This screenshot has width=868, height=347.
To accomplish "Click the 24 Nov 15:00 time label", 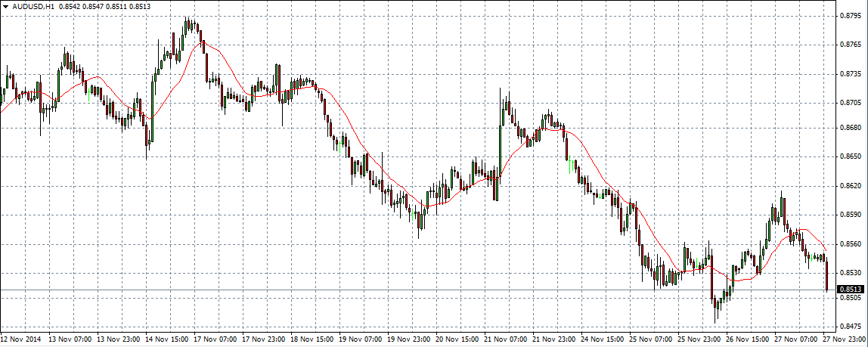I will pos(602,340).
